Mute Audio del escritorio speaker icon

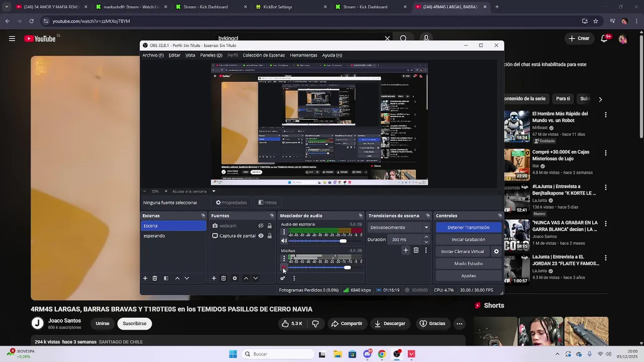point(284,241)
